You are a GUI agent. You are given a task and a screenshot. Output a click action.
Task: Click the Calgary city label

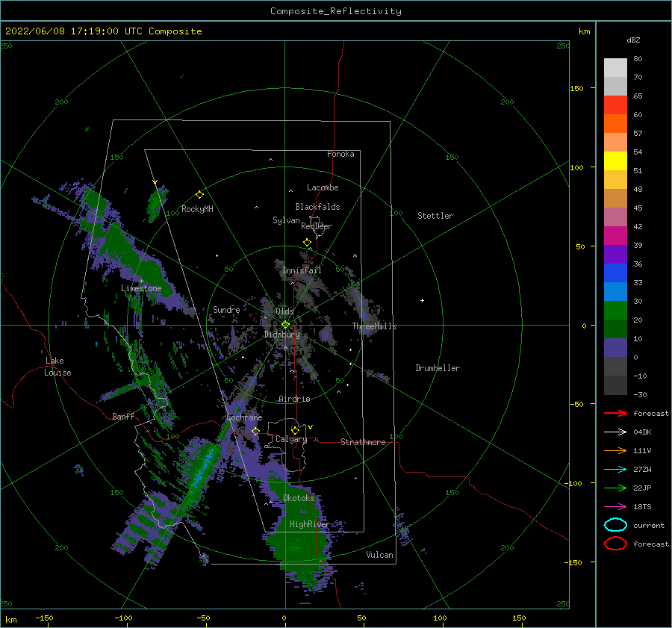click(291, 439)
